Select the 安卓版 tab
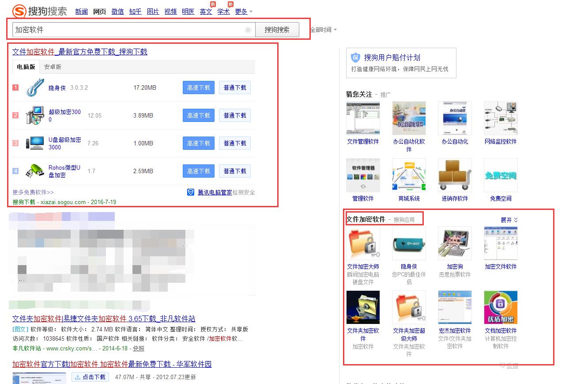This screenshot has height=384, width=588. click(x=53, y=67)
